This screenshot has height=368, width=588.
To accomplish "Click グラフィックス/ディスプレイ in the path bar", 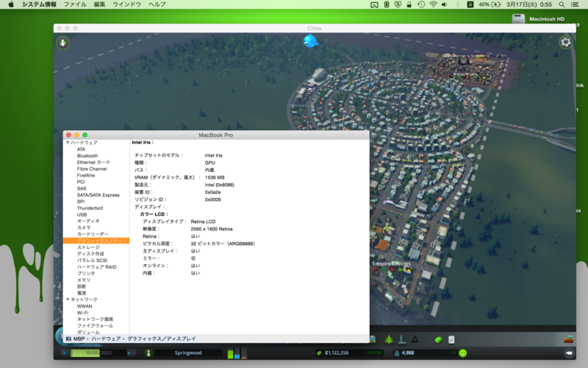I will click(161, 339).
